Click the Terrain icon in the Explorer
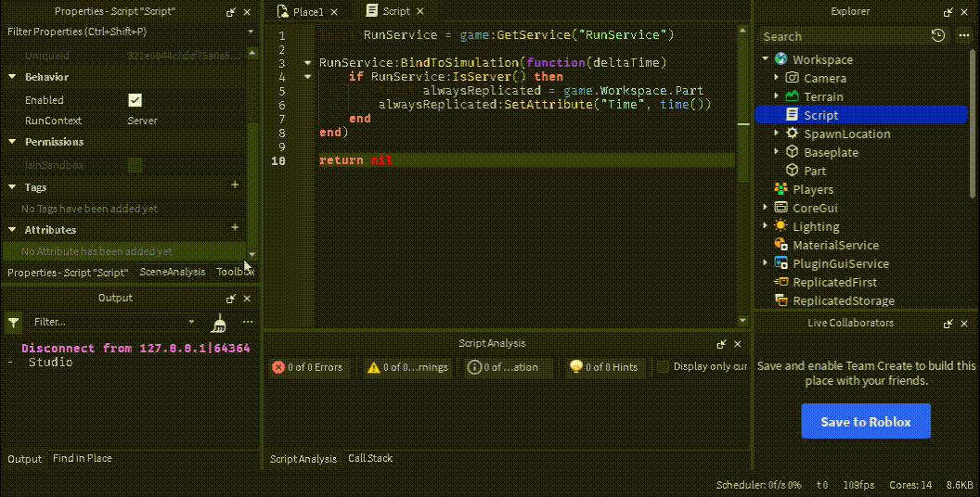Screen dimensions: 980x497 coord(792,96)
